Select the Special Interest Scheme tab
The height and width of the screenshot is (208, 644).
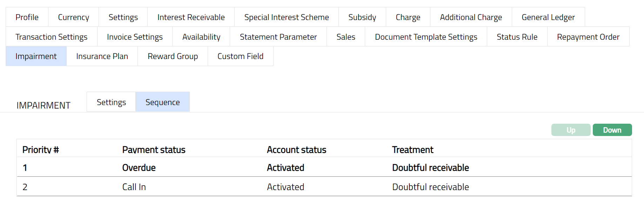(286, 17)
